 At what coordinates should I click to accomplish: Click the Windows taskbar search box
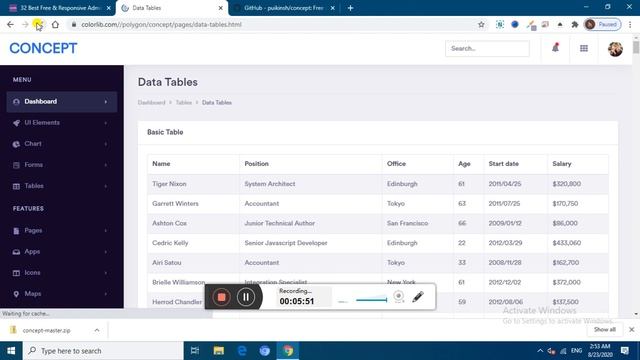[x=103, y=351]
